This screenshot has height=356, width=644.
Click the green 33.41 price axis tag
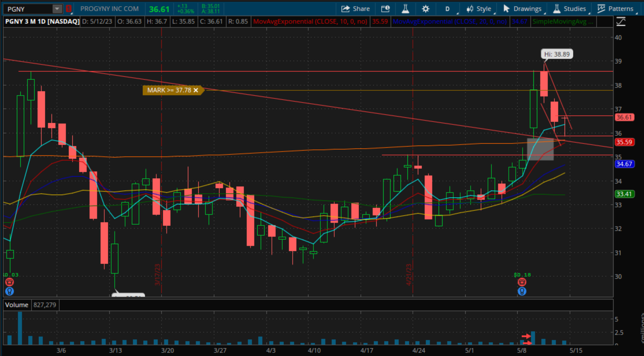pyautogui.click(x=624, y=194)
